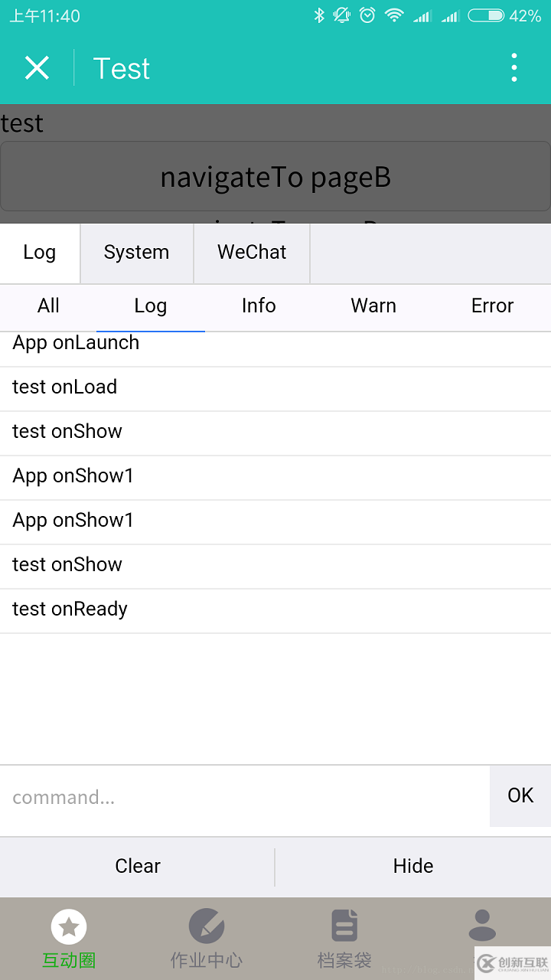
Task: Open the 档案袋 document icon
Action: [x=344, y=926]
